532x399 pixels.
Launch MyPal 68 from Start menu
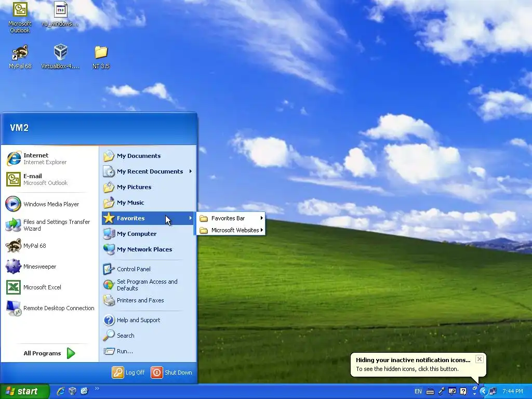tap(49, 246)
